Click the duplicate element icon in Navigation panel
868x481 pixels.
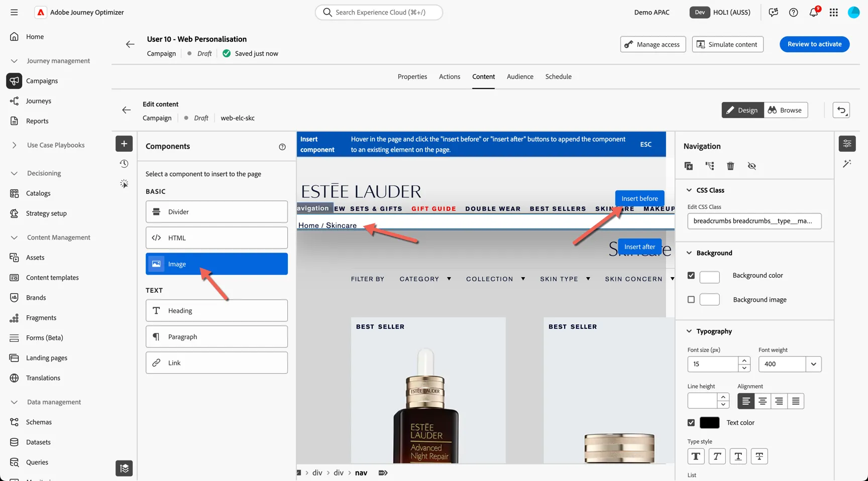689,166
